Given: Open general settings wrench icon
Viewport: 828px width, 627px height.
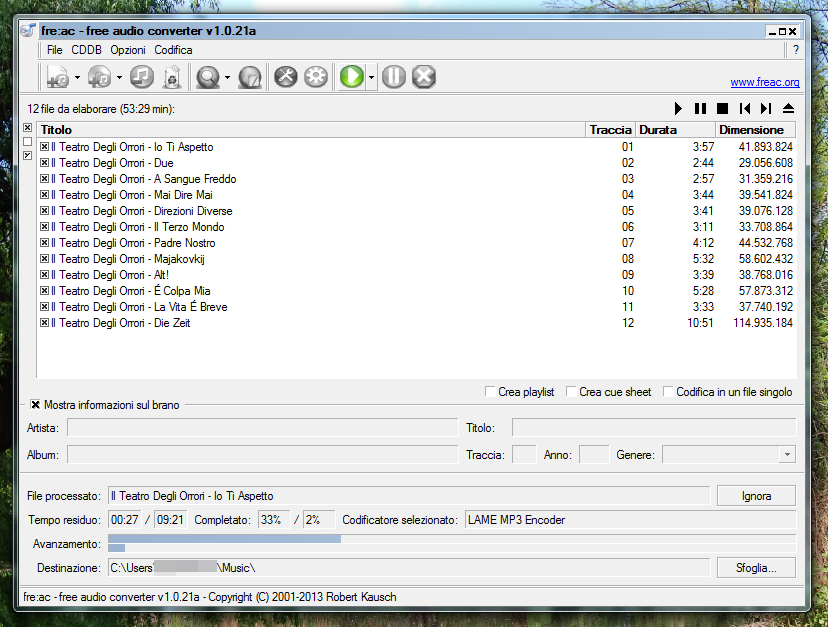Looking at the screenshot, I should point(286,77).
